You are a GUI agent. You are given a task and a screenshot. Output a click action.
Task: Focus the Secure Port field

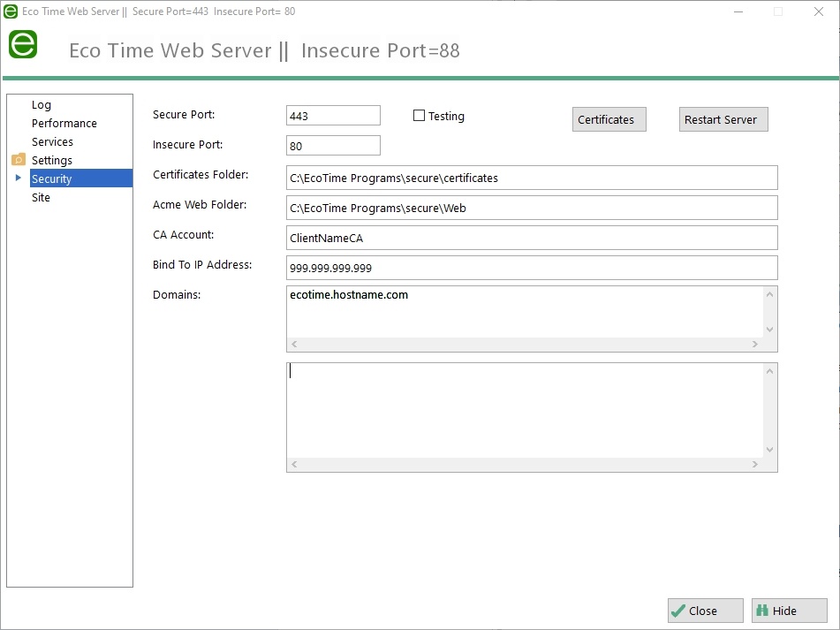click(x=333, y=116)
